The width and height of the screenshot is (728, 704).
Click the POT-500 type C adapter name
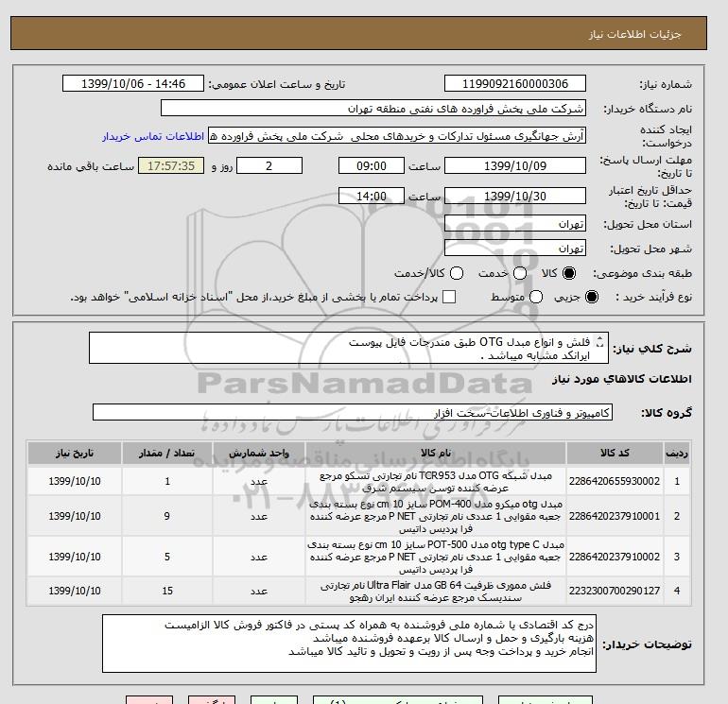(436, 557)
